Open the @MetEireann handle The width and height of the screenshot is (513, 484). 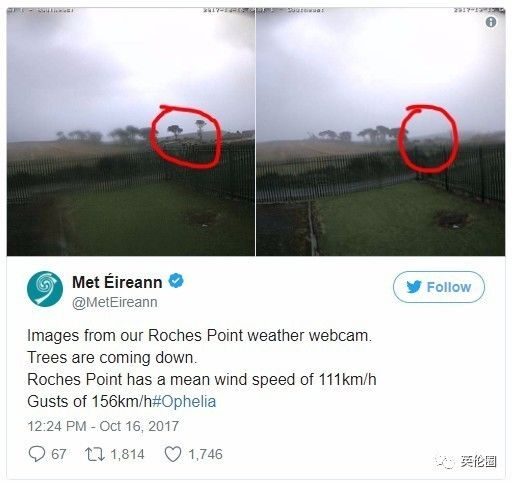coord(115,302)
